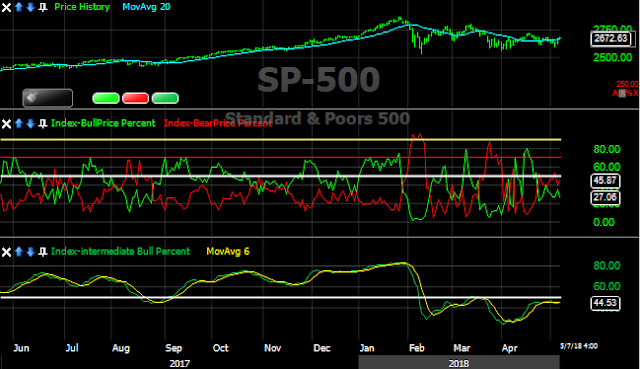Click the Jul label on the time axis
Viewport: 640px width, 369px height.
point(72,348)
